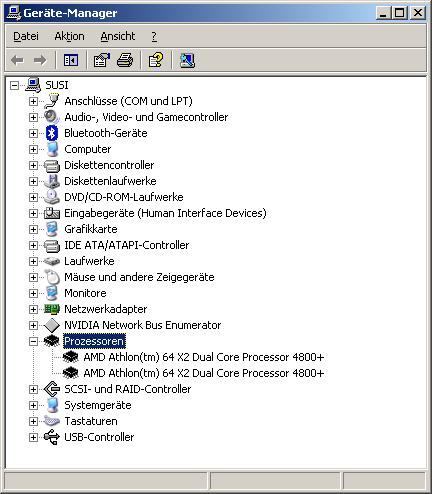Minimize the Geräte-Manager window
Image resolution: width=432 pixels, height=494 pixels.
click(x=383, y=13)
